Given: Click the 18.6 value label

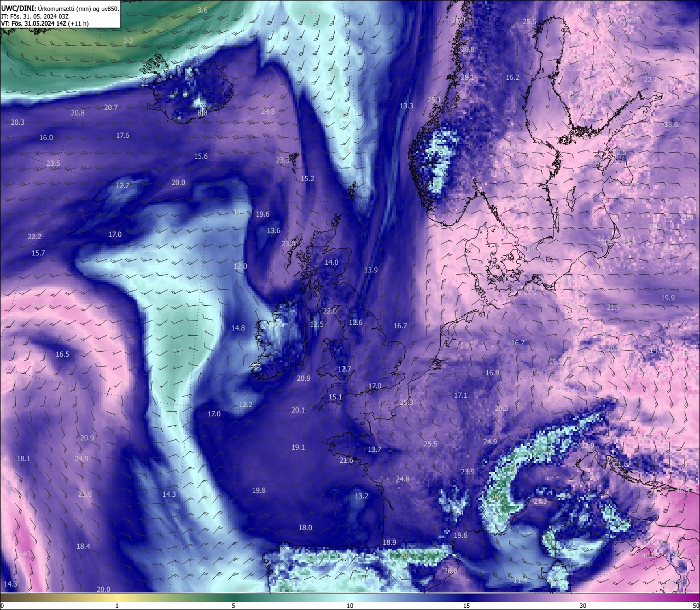Looking at the screenshot, I should click(x=670, y=124).
